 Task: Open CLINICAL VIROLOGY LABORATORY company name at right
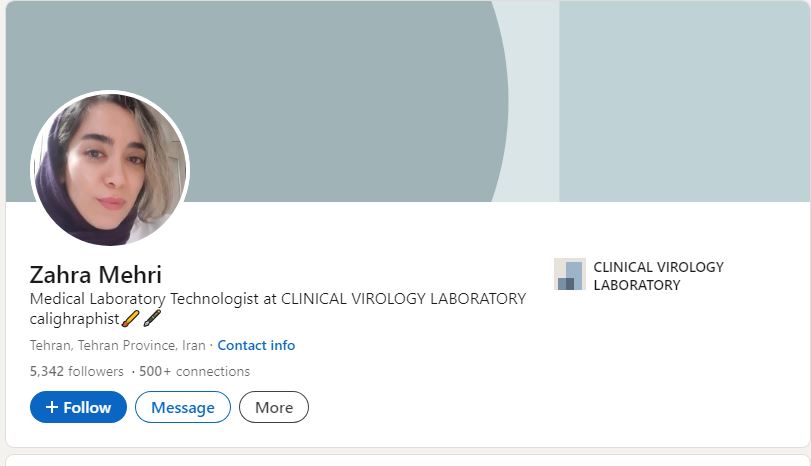[x=658, y=276]
